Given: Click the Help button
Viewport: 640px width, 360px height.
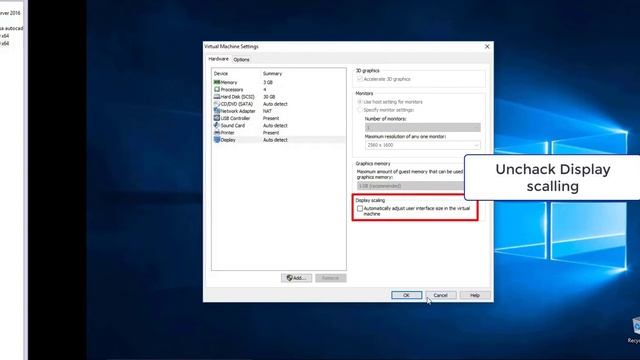Looking at the screenshot, I should 475,295.
